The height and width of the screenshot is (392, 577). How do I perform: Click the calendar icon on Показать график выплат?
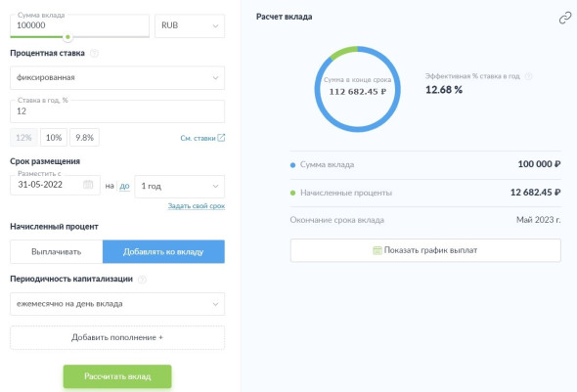click(x=377, y=250)
